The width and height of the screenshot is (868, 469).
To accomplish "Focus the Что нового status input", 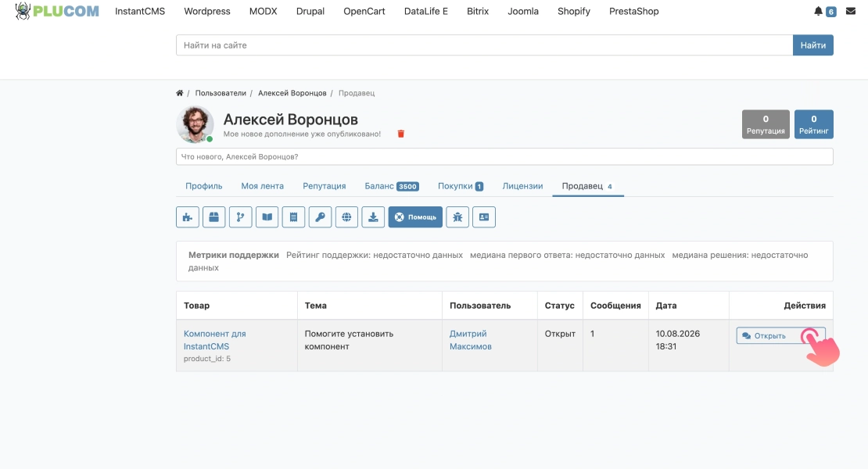I will coord(504,156).
